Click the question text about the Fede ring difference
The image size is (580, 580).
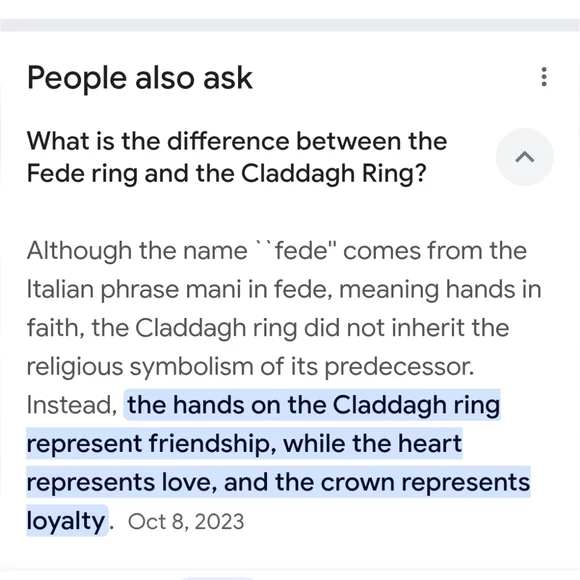[x=237, y=157]
